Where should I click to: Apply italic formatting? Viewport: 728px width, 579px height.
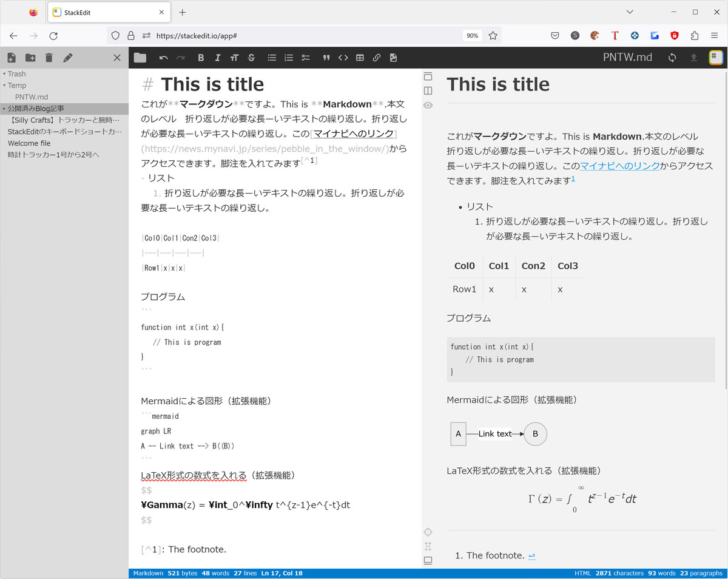218,58
